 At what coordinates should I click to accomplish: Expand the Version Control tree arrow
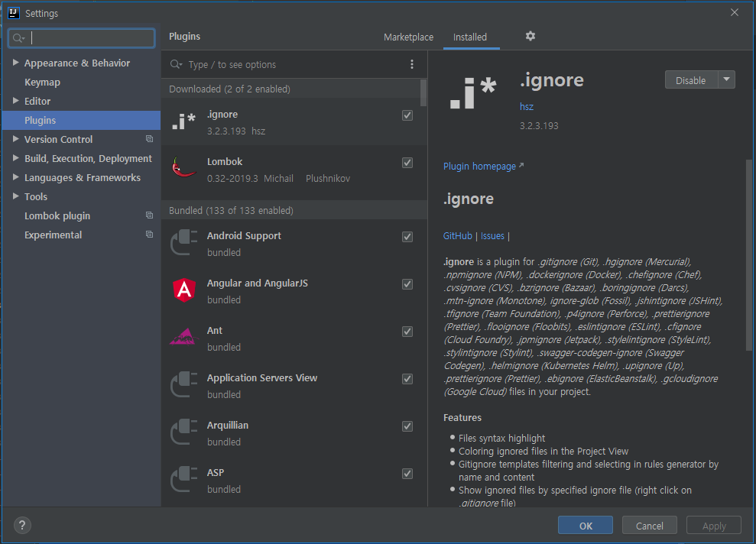pyautogui.click(x=15, y=139)
